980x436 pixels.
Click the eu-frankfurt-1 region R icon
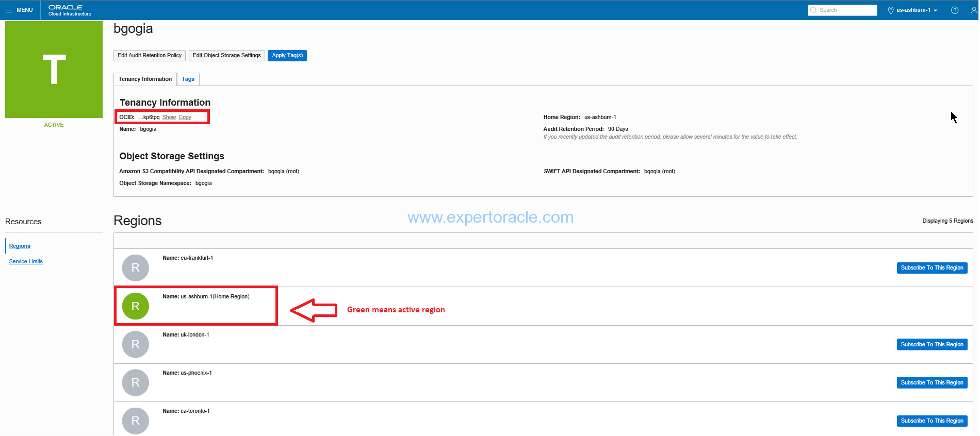point(136,268)
